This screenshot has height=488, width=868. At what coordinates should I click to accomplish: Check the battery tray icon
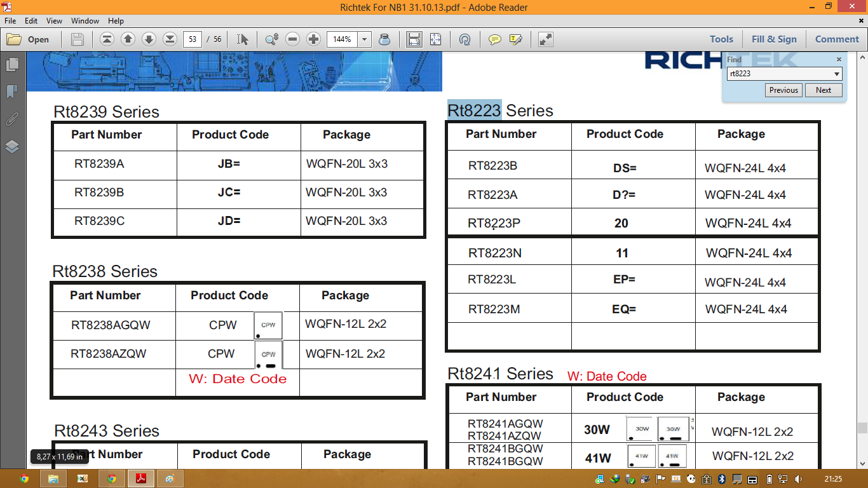769,479
